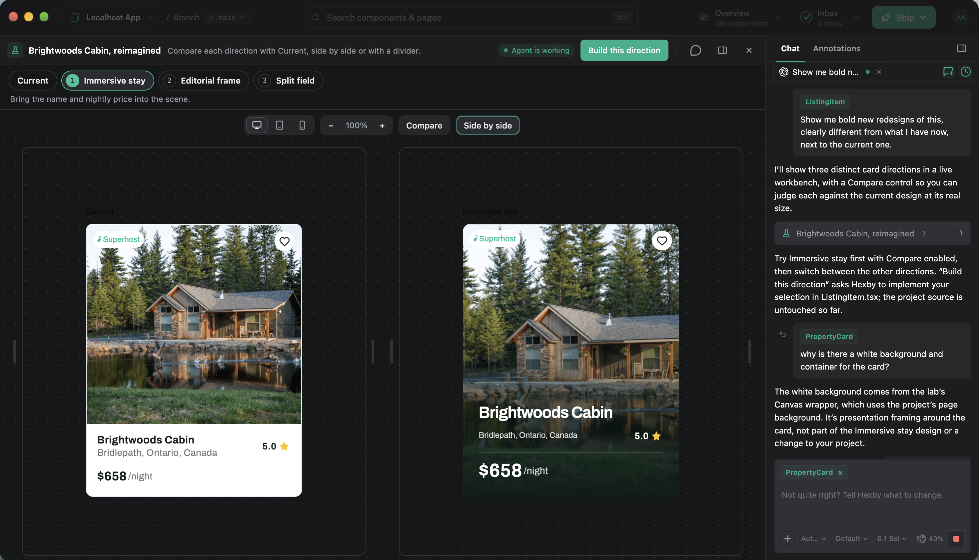
Task: Select the mobile phone viewport icon
Action: [302, 126]
